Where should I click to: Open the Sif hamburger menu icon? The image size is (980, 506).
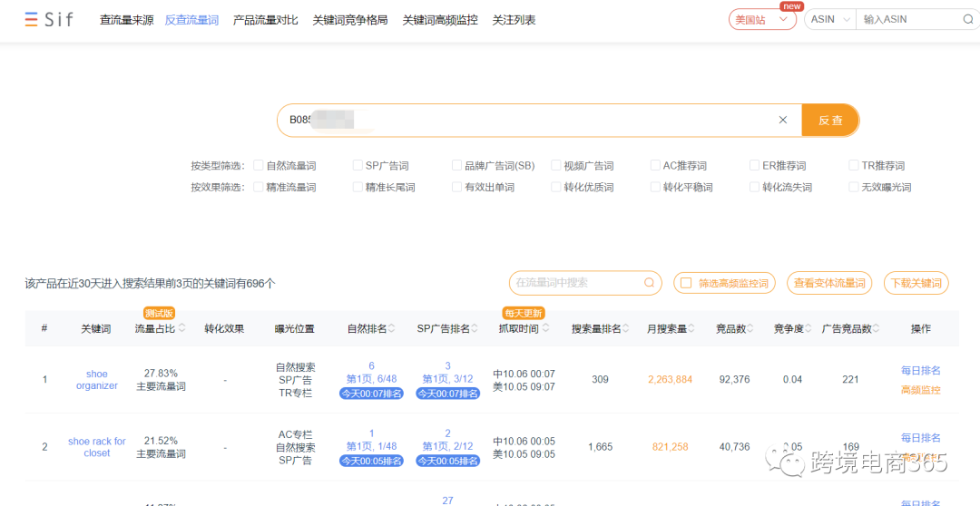click(31, 19)
